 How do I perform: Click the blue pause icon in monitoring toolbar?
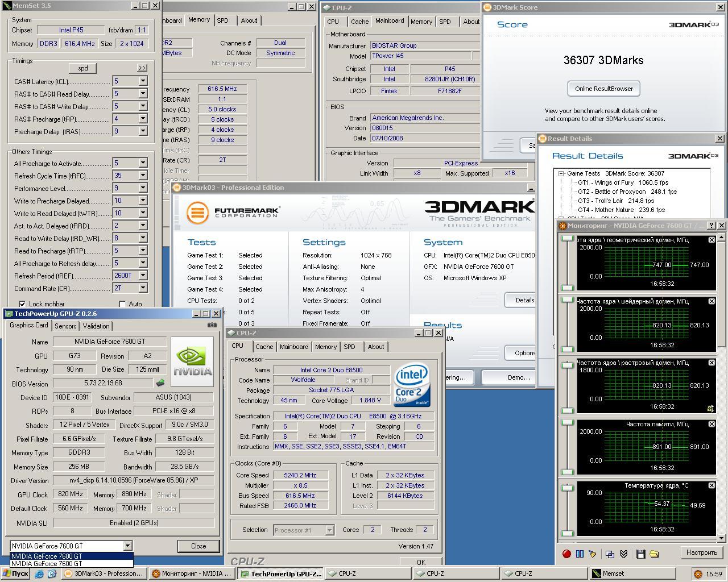tap(580, 554)
